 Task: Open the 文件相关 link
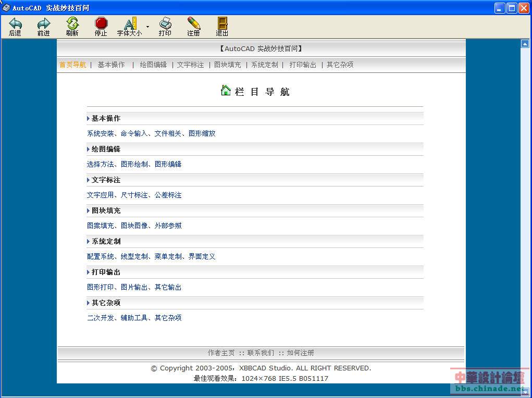click(x=168, y=134)
